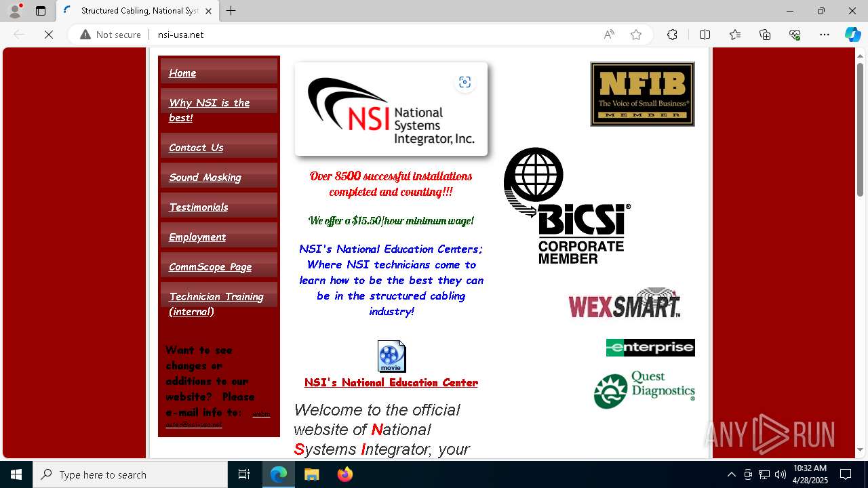Click the Quest Diagnostics logo
Screen dimensions: 868x488
pos(644,390)
